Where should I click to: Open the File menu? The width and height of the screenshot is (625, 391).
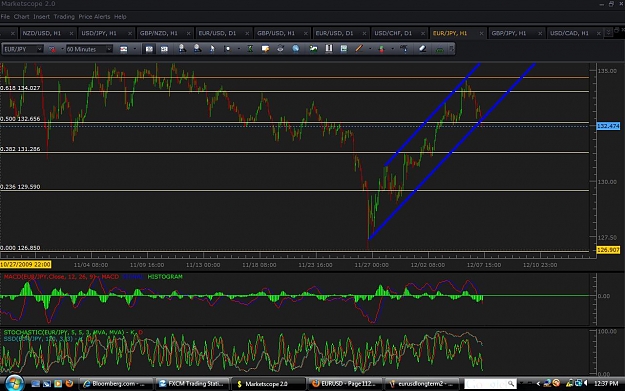click(5, 17)
